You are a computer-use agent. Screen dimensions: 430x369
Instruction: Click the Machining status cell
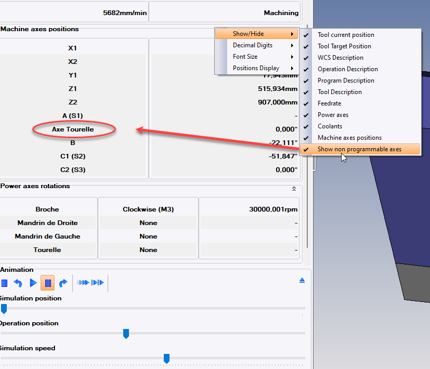coord(281,13)
